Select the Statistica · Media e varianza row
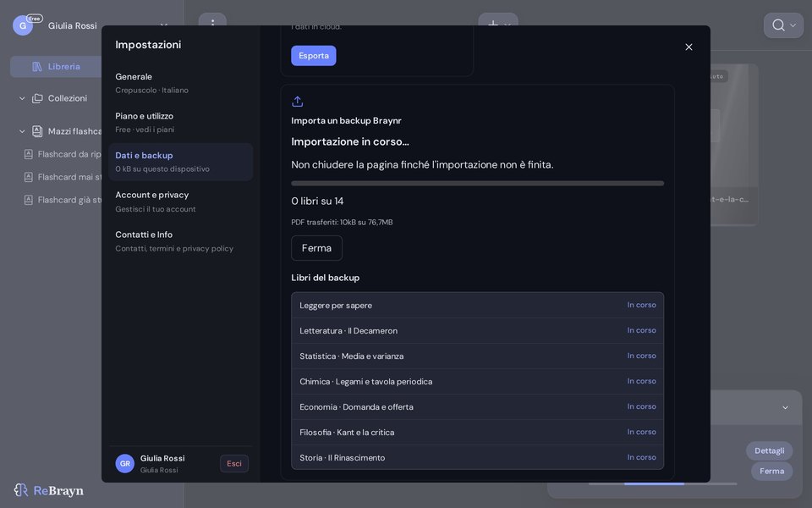Image resolution: width=812 pixels, height=508 pixels. click(x=477, y=356)
